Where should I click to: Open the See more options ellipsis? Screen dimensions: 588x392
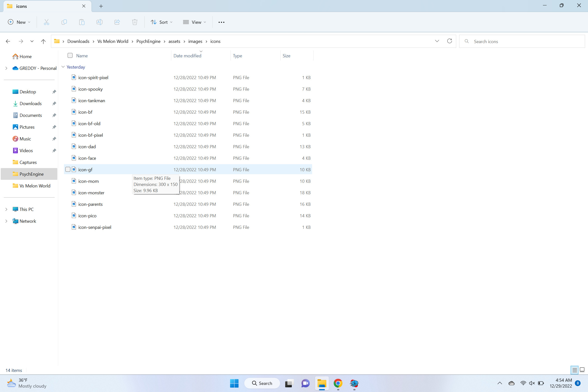coord(221,22)
